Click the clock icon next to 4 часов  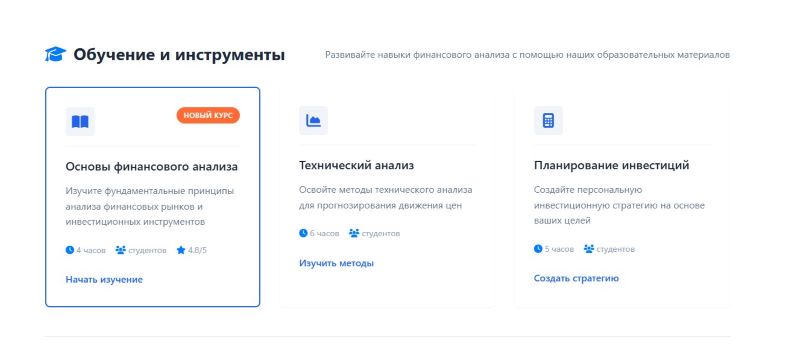(x=70, y=250)
